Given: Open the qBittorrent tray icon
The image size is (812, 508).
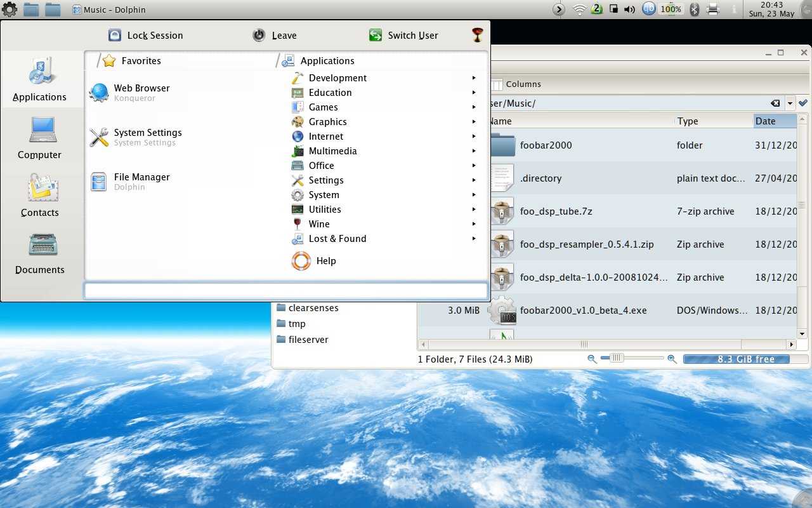Looking at the screenshot, I should [x=648, y=9].
